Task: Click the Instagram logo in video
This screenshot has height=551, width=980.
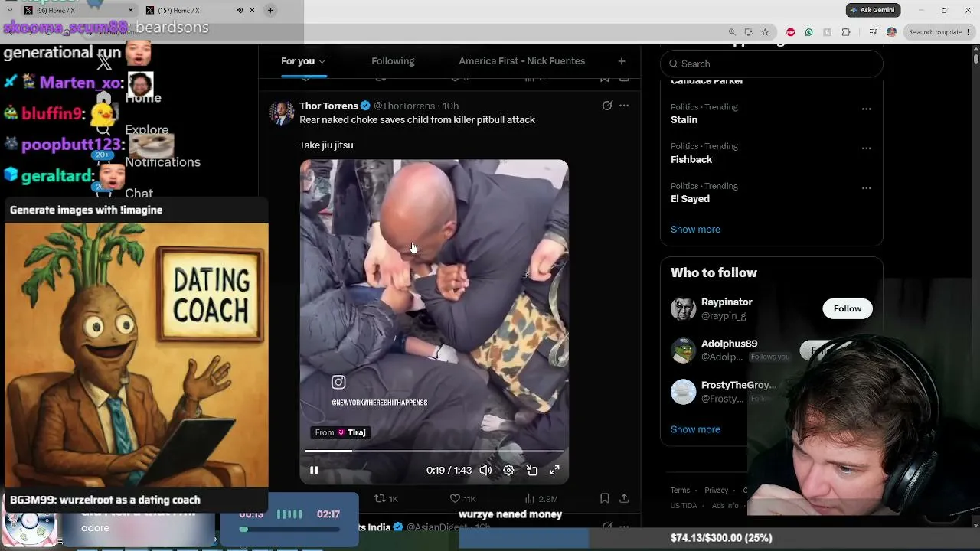Action: [x=338, y=382]
